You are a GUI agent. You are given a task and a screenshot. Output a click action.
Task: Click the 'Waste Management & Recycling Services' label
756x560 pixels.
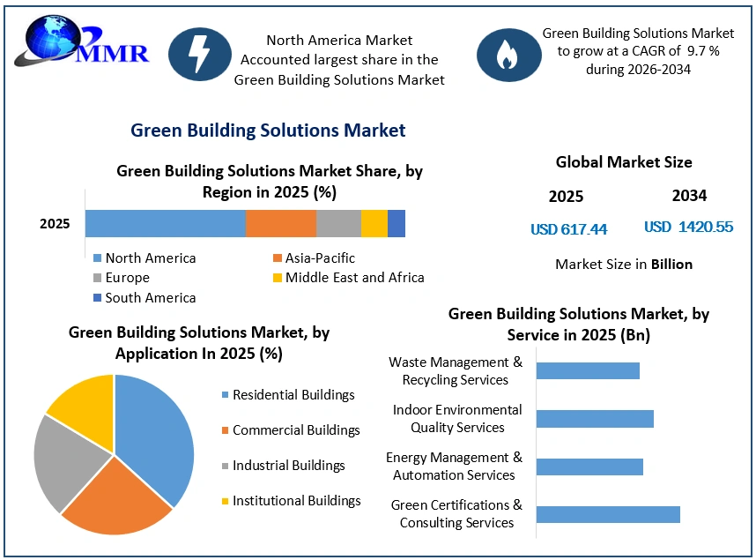point(456,370)
